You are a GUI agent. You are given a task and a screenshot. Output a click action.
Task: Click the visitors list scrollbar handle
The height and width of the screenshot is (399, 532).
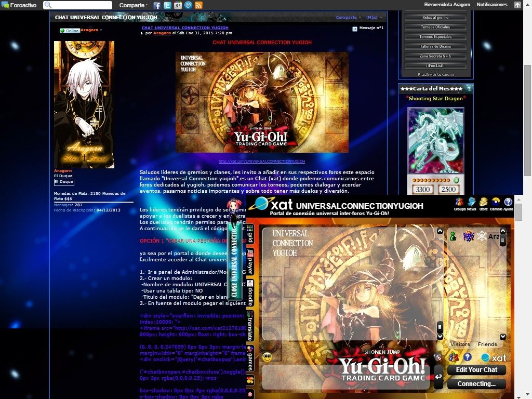click(503, 241)
